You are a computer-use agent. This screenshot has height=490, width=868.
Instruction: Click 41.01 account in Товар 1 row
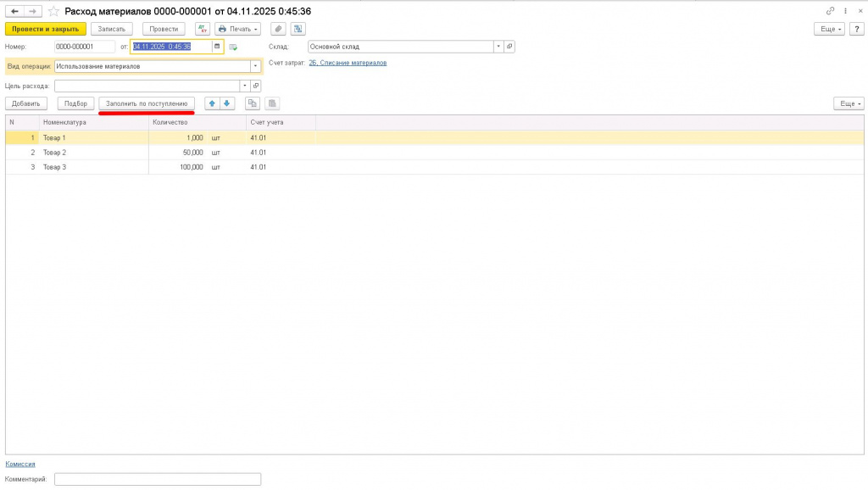click(x=281, y=138)
